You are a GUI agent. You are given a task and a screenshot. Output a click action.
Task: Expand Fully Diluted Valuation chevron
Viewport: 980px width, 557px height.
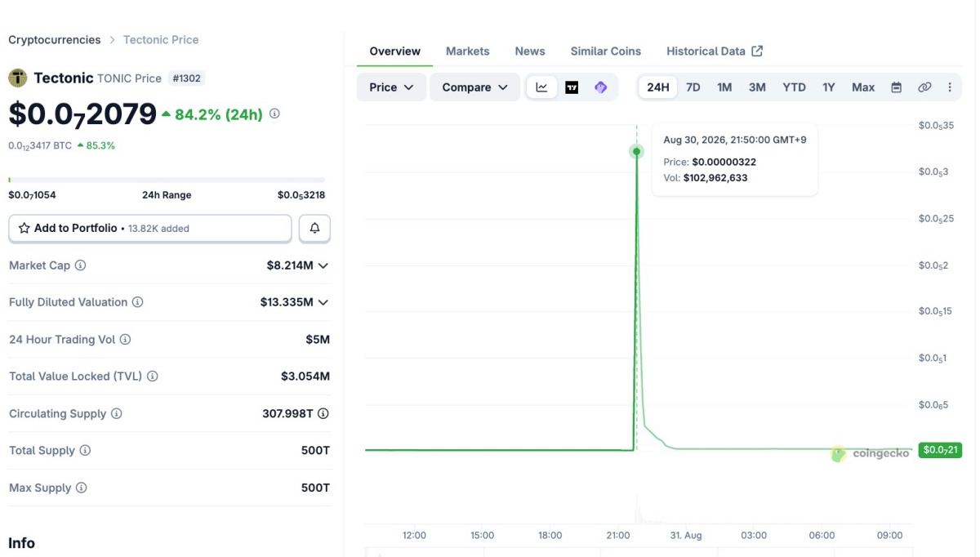[x=323, y=302]
